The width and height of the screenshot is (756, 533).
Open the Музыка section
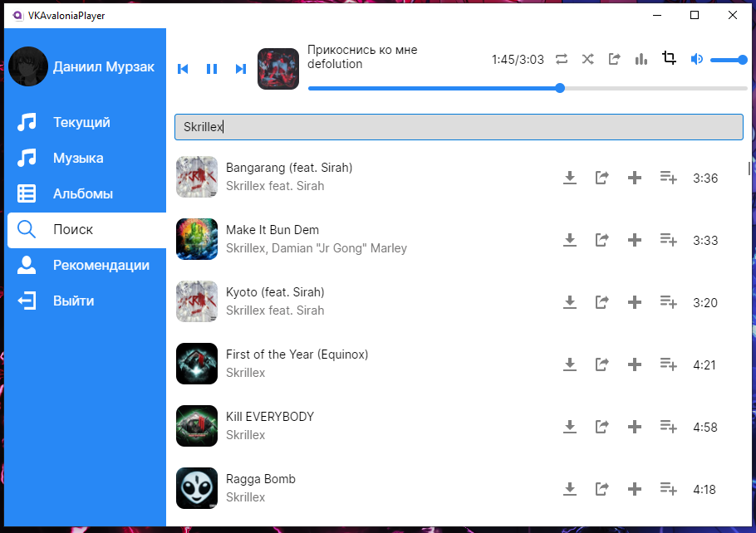point(86,158)
